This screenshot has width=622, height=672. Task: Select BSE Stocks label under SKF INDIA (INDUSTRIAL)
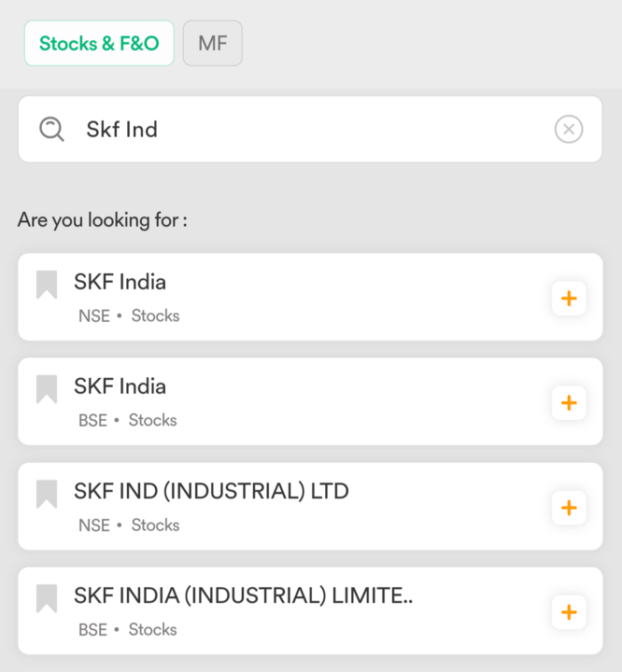[x=128, y=629]
